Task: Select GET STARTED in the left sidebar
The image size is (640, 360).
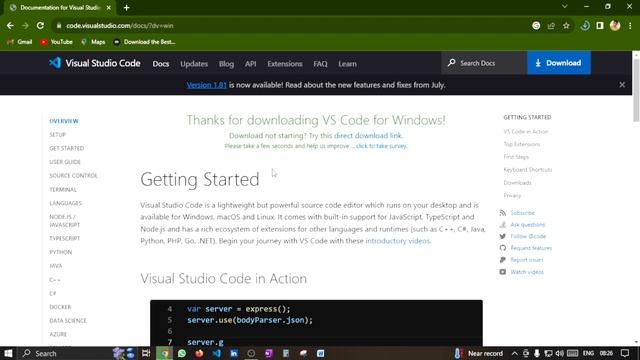Action: (67, 148)
